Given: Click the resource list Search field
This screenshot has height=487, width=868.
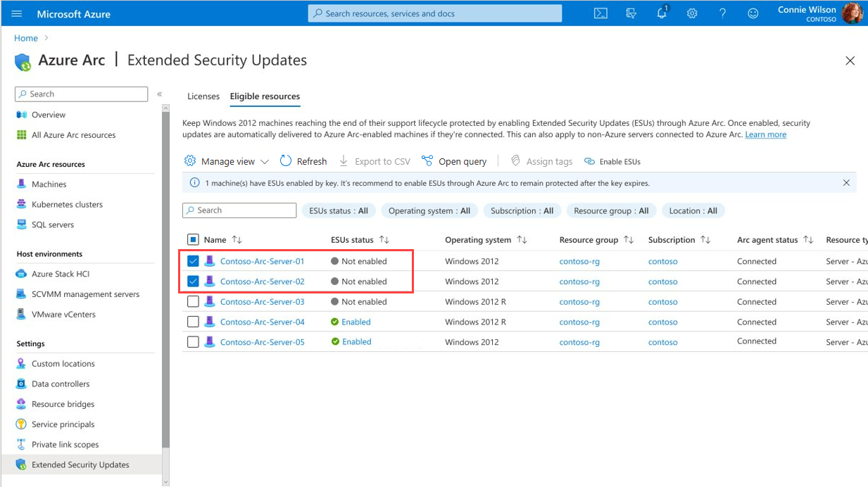Looking at the screenshot, I should click(239, 210).
